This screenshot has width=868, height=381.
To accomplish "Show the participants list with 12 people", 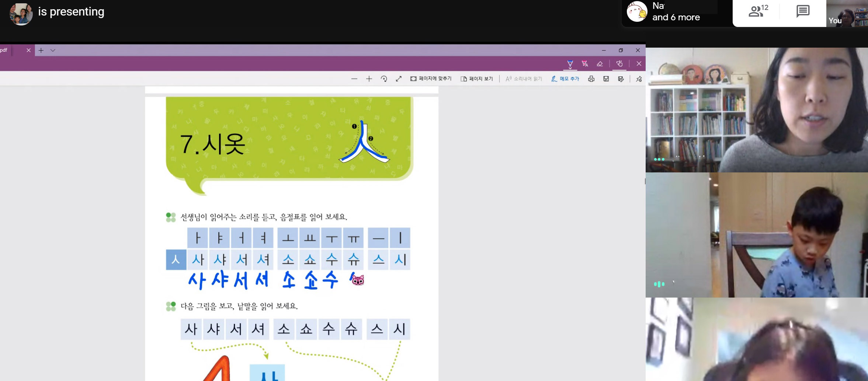I will click(758, 12).
